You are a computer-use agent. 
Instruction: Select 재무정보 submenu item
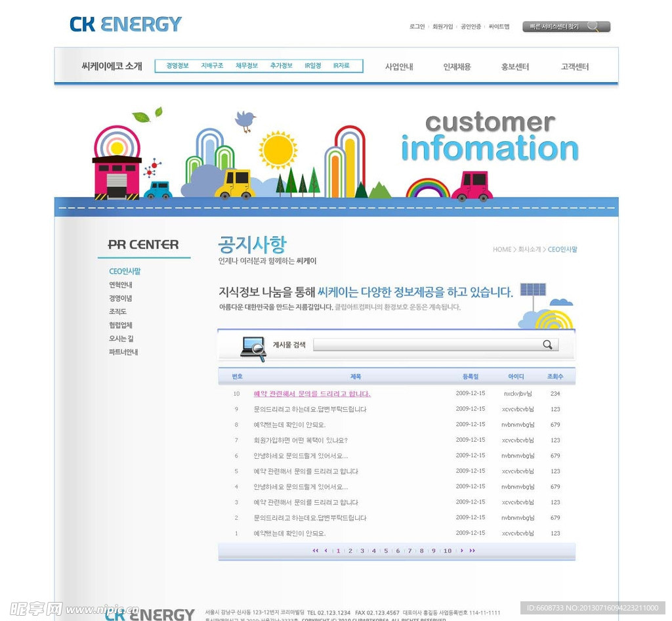point(247,66)
